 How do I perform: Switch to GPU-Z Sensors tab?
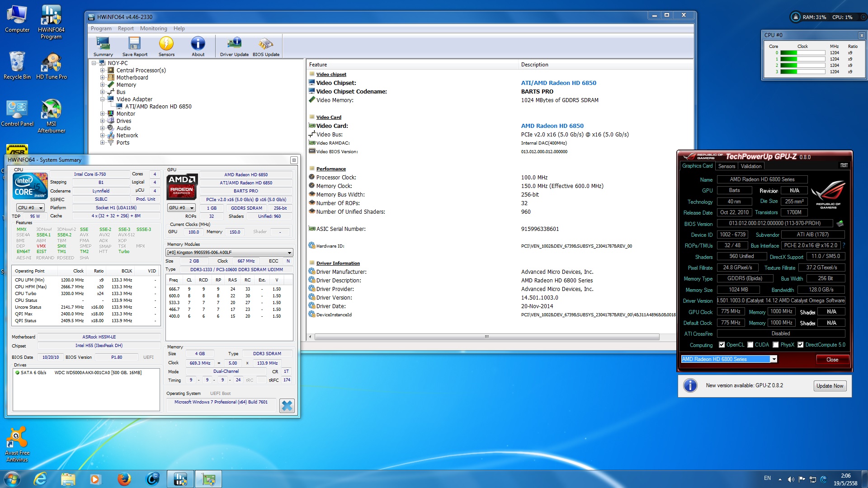tap(726, 166)
